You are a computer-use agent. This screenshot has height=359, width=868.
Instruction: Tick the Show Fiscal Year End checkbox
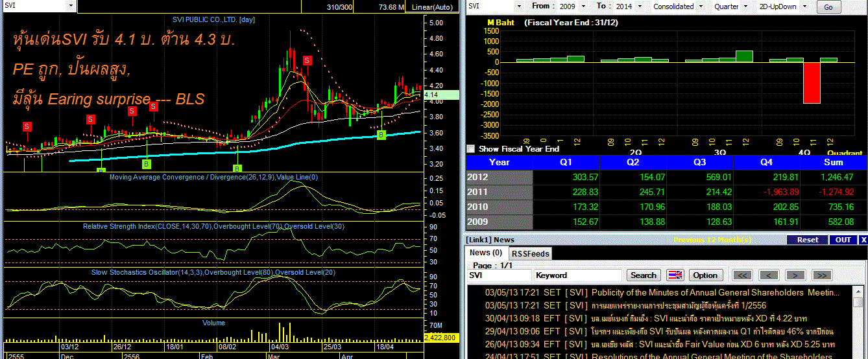click(x=471, y=148)
